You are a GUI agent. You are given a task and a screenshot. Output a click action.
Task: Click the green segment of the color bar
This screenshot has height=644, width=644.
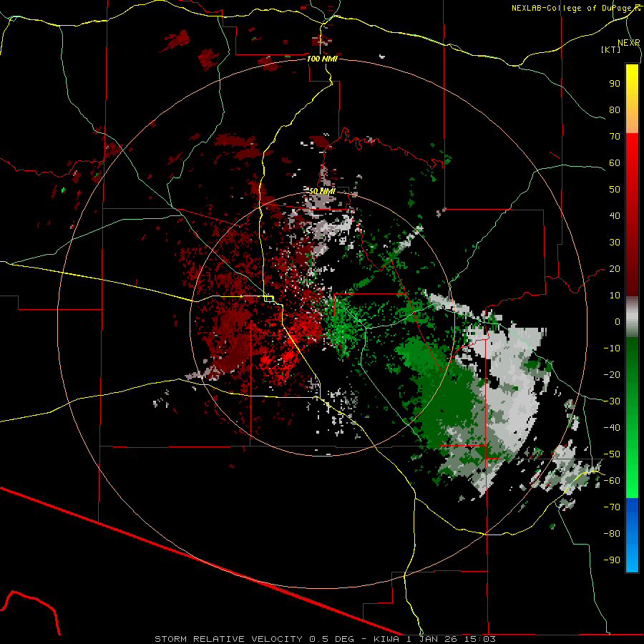pos(632,417)
